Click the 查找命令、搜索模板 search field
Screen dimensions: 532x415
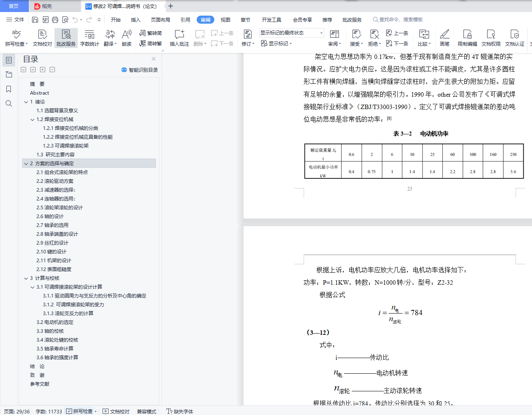[398, 20]
